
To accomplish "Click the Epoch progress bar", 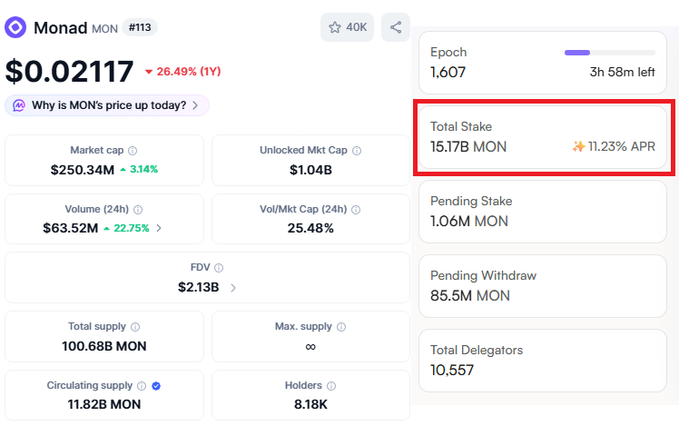I will pos(610,53).
